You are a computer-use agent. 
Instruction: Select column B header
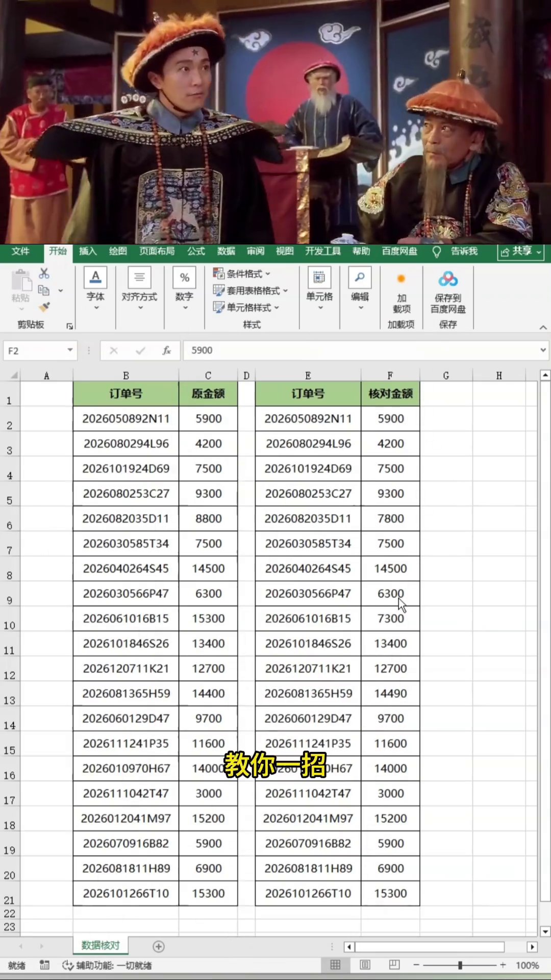click(126, 376)
